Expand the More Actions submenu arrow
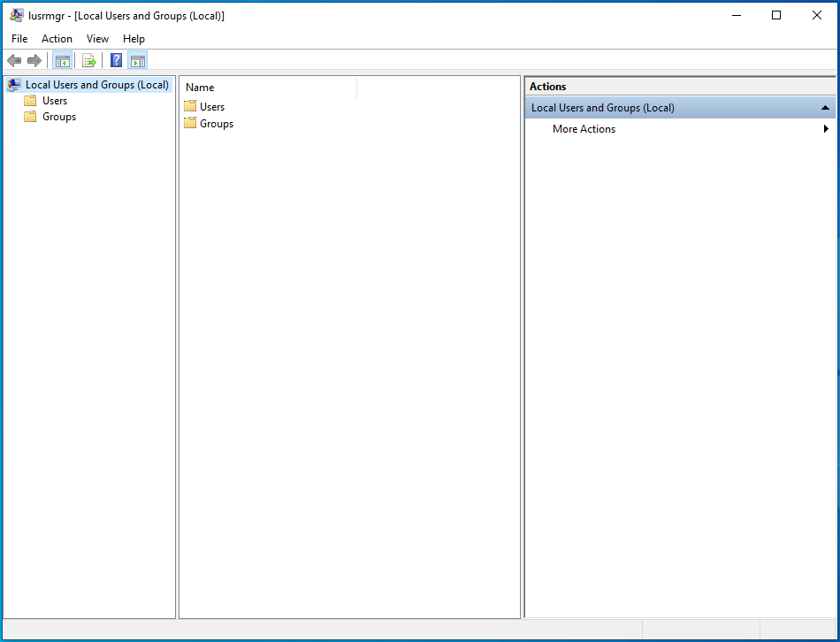 click(826, 129)
